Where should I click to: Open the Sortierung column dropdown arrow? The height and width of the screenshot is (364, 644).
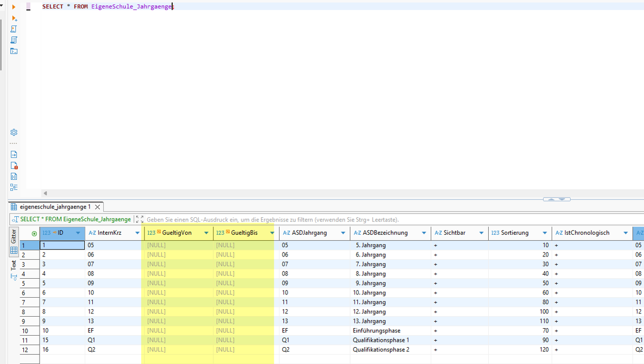pos(545,233)
